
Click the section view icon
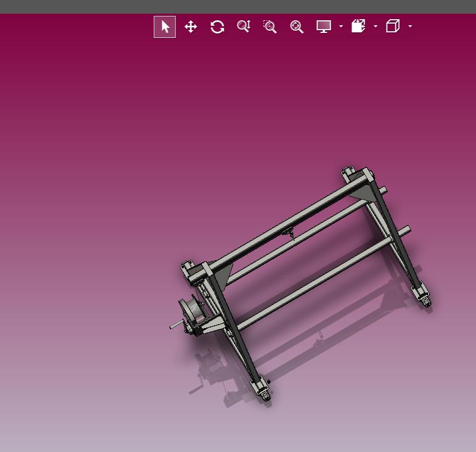pyautogui.click(x=358, y=26)
